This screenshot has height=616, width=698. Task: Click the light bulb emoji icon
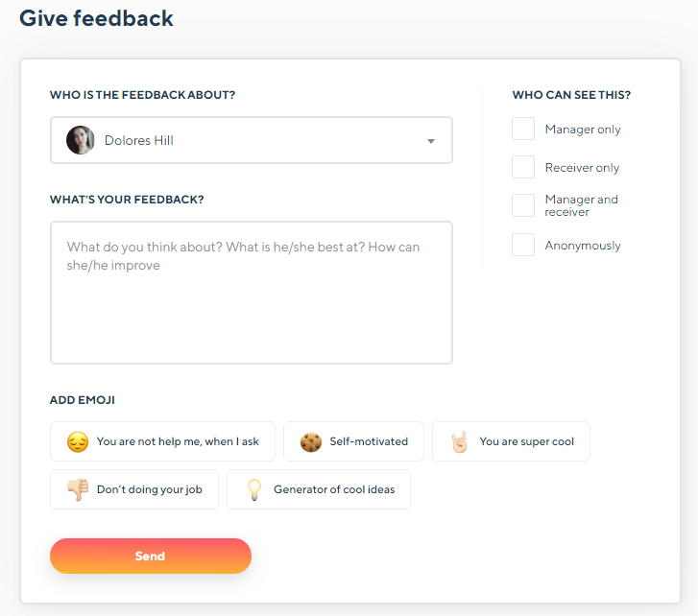point(254,489)
